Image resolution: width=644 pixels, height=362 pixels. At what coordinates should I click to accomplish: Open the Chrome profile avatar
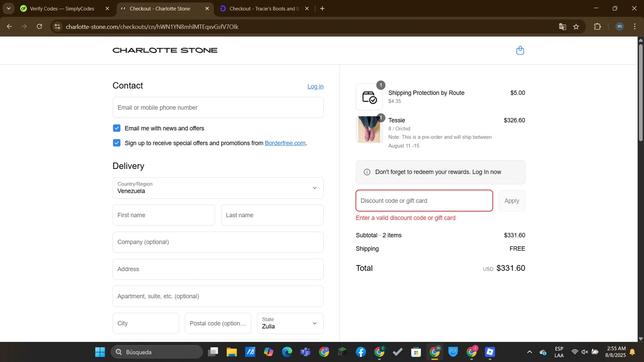coord(620,27)
